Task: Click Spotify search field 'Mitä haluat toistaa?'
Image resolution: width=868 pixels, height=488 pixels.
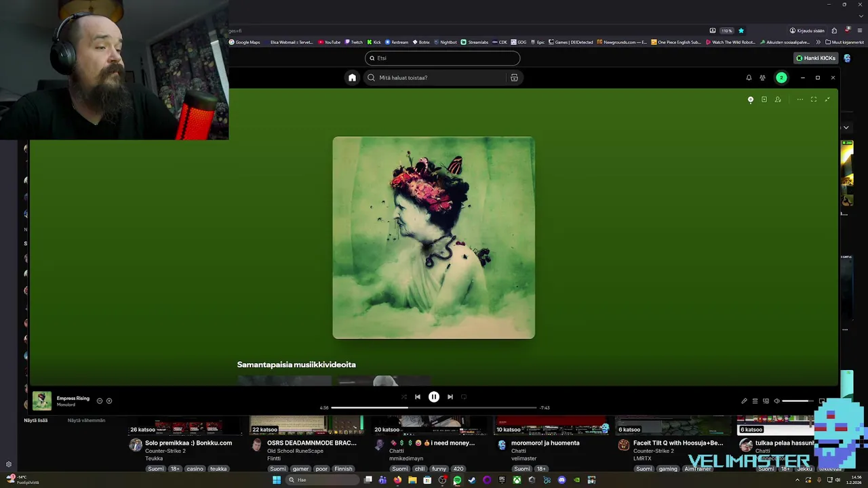Action: click(x=442, y=77)
